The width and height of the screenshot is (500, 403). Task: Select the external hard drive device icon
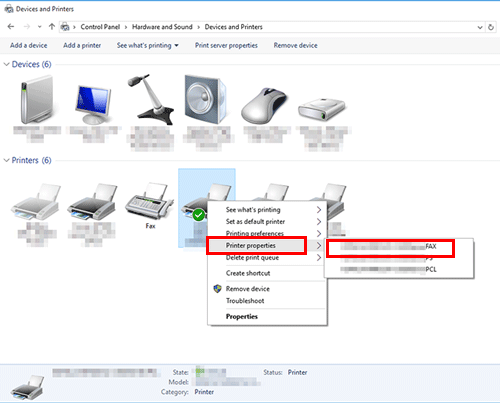322,109
